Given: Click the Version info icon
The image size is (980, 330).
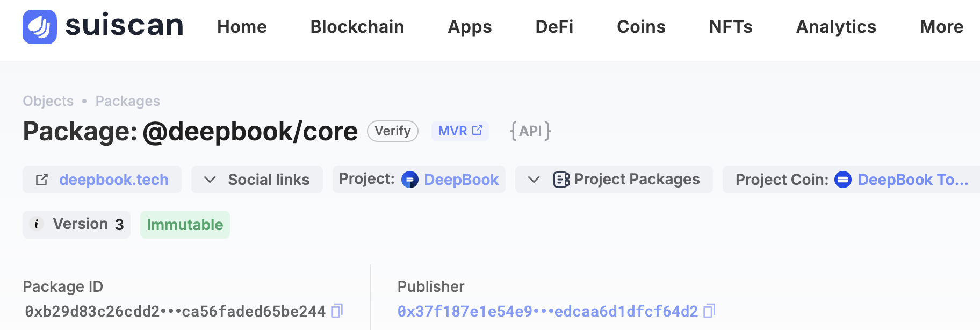Looking at the screenshot, I should 37,224.
